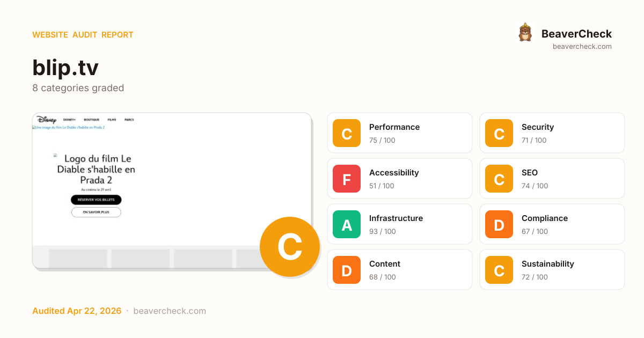Click the Accessibility grade F badge

coord(347,179)
